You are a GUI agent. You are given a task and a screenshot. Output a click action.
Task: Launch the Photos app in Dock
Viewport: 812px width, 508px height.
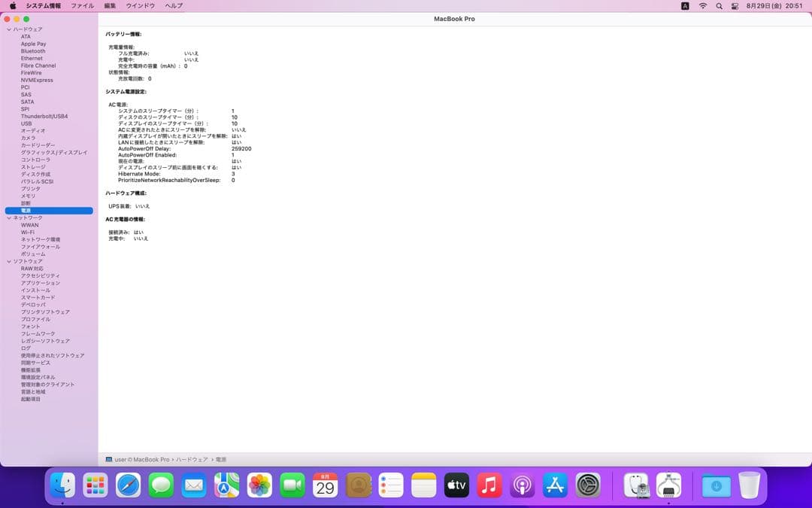(x=259, y=485)
